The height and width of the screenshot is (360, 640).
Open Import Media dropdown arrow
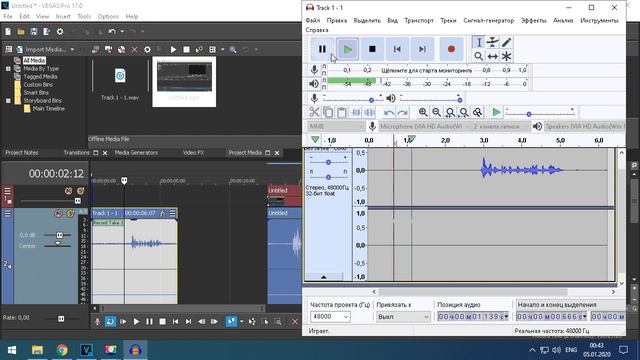72,49
